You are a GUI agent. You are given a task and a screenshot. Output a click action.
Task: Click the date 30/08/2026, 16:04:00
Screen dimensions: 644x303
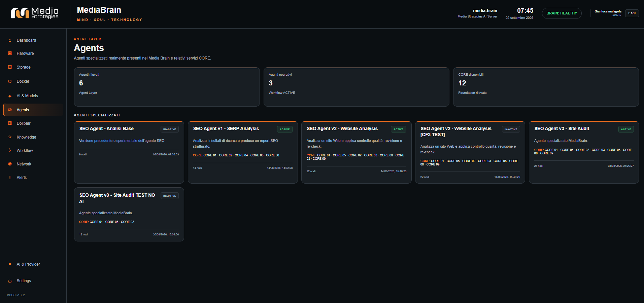[x=166, y=234]
